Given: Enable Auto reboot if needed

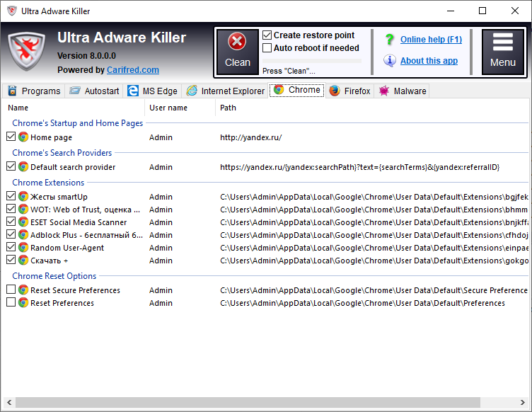Looking at the screenshot, I should (x=267, y=48).
